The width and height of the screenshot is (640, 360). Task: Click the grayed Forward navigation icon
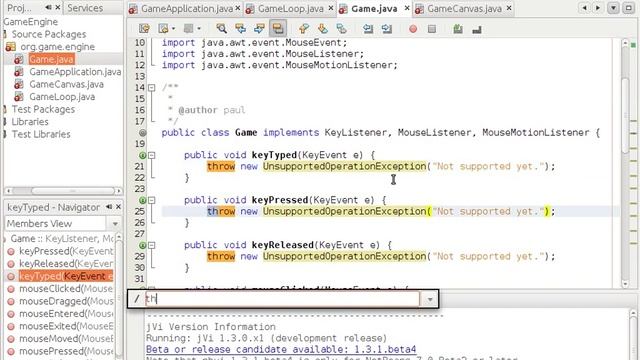pyautogui.click(x=188, y=29)
